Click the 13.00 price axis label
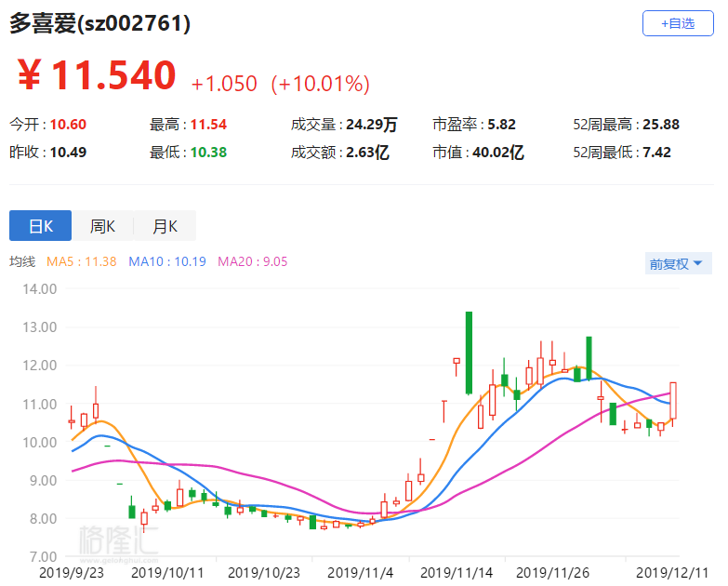This screenshot has width=728, height=586. [x=39, y=327]
